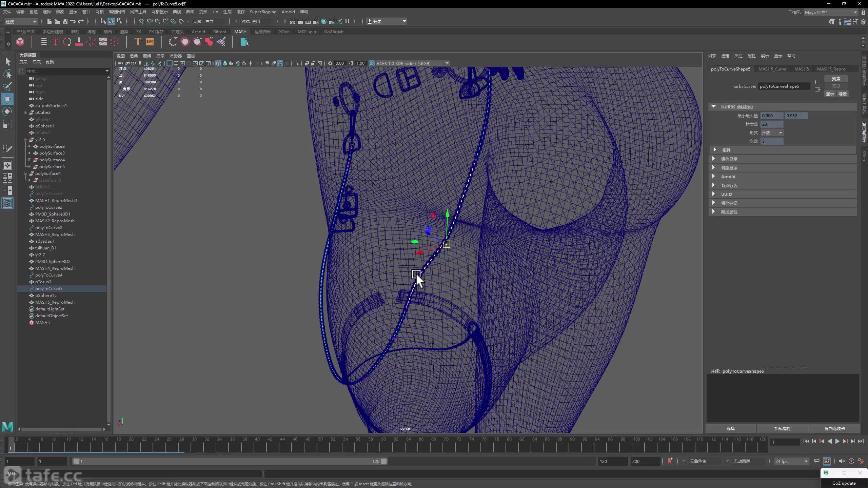868x488 pixels.
Task: Toggle smooth shade all cube icon
Action: point(225,63)
